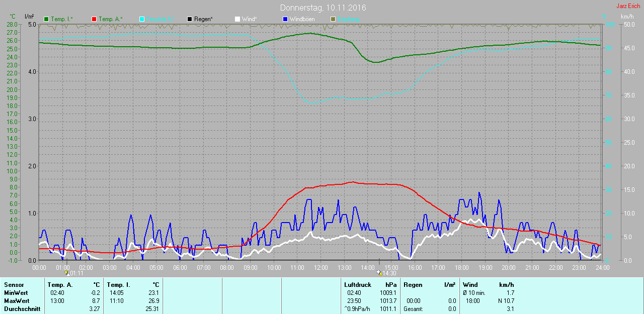Click the 18:00 time axis label
This screenshot has height=314, width=644.
pos(461,268)
